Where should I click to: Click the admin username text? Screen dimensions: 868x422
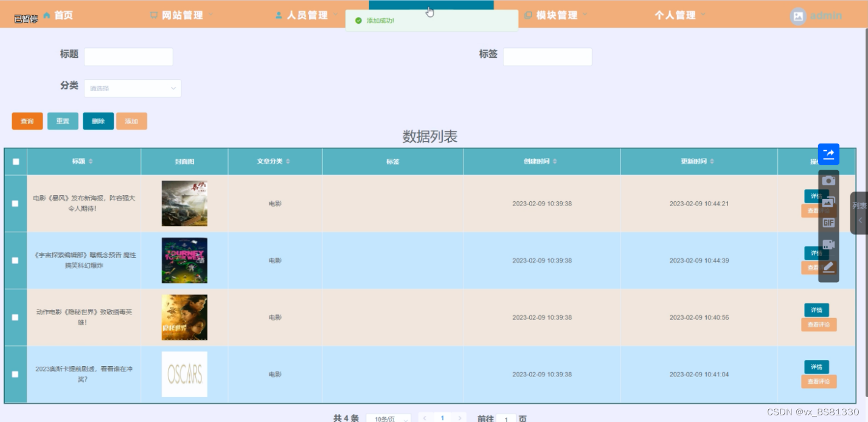click(x=826, y=16)
